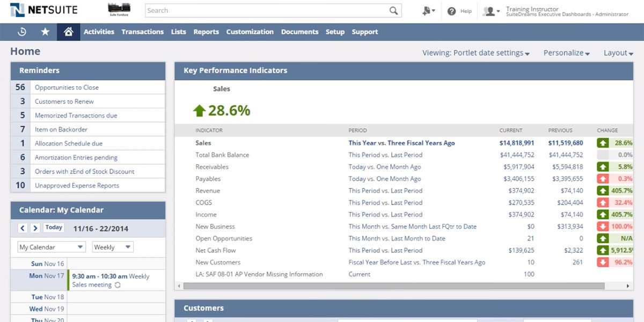Open the Personalize menu
Screen dimensions: 644x322
(565, 53)
